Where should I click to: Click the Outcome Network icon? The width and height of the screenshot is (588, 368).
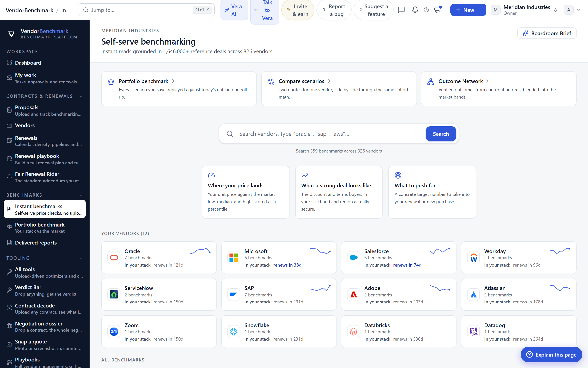point(431,82)
